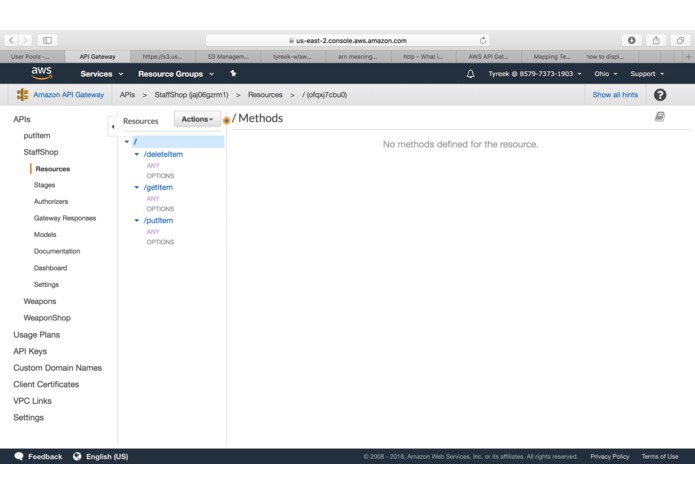Image resolution: width=695 pixels, height=494 pixels.
Task: Click the StaffShop breadcrumb link
Action: point(191,95)
